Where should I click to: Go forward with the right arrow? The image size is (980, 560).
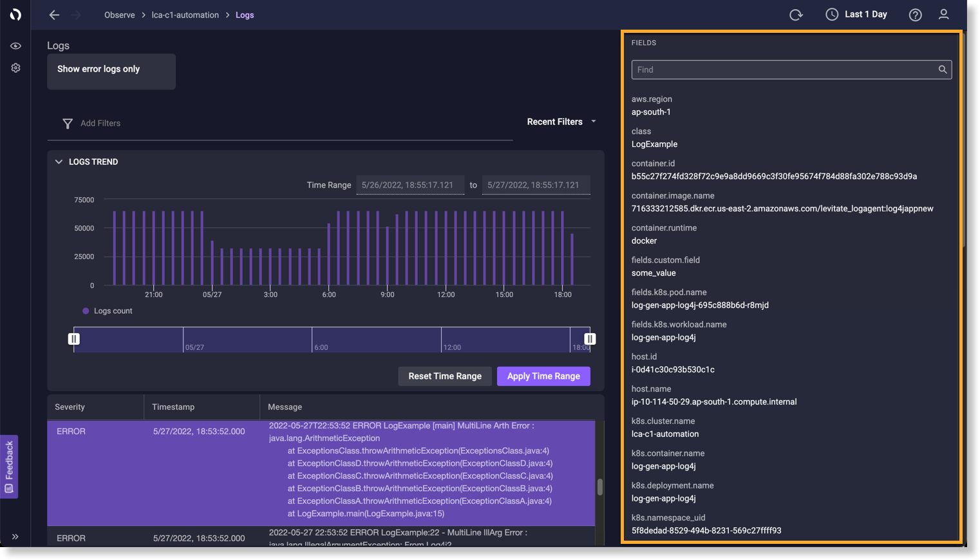point(76,15)
